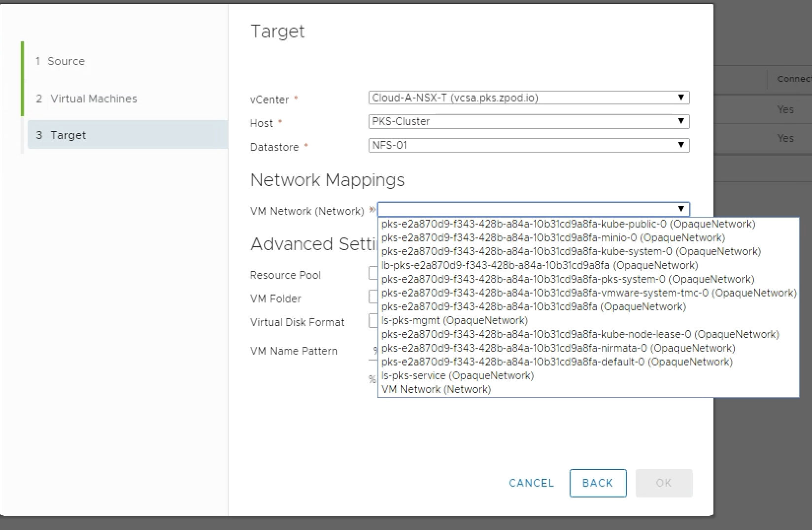
Task: Expand the Host PKS-Cluster dropdown
Action: point(528,121)
